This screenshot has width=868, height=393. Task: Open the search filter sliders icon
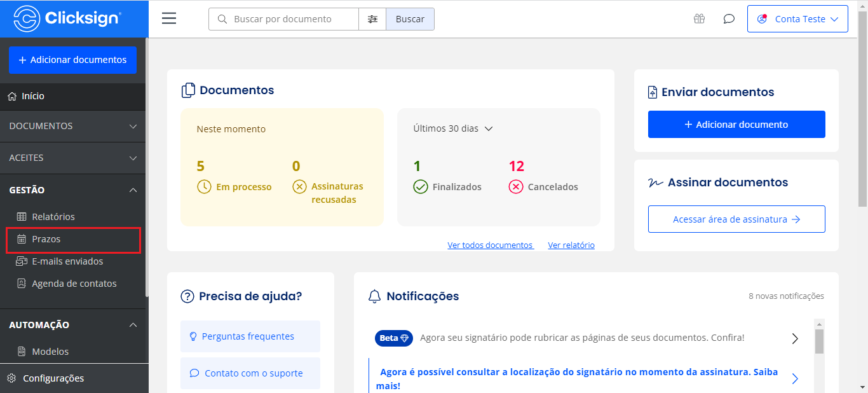click(372, 19)
